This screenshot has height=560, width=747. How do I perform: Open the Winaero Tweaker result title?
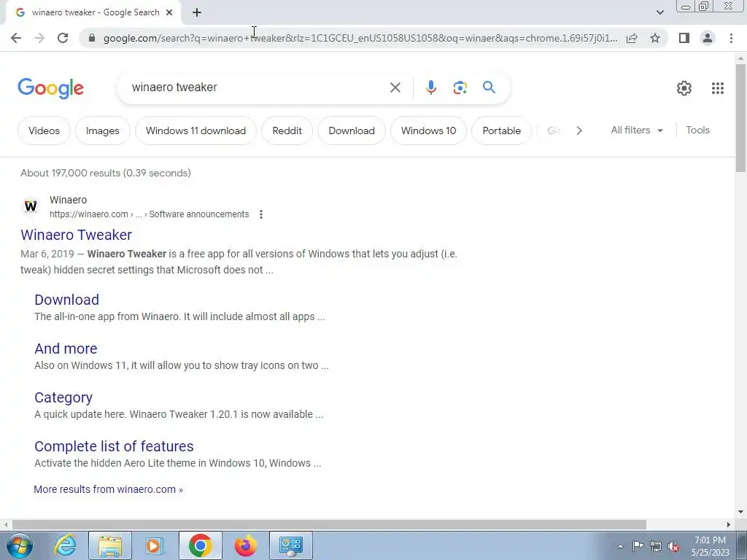(x=76, y=235)
